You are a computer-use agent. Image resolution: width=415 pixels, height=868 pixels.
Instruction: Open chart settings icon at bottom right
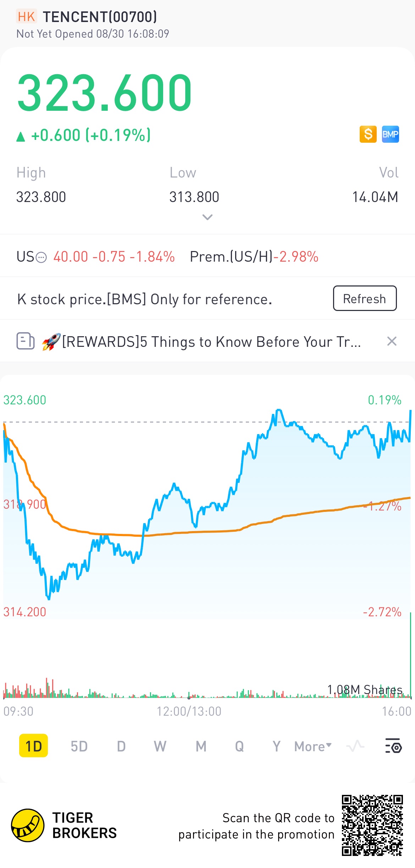[x=393, y=746]
